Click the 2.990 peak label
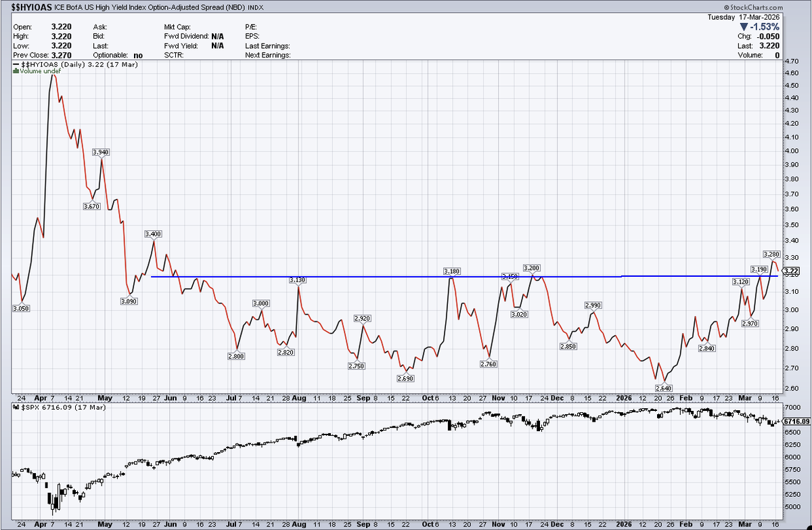Image resolution: width=812 pixels, height=530 pixels. (592, 305)
